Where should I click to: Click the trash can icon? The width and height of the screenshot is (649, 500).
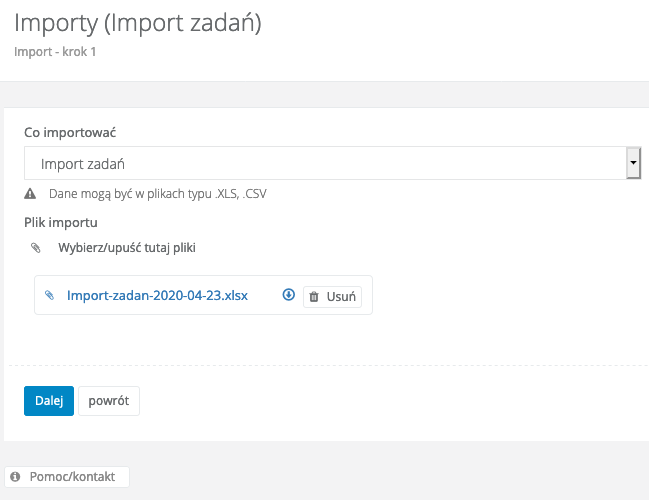314,297
